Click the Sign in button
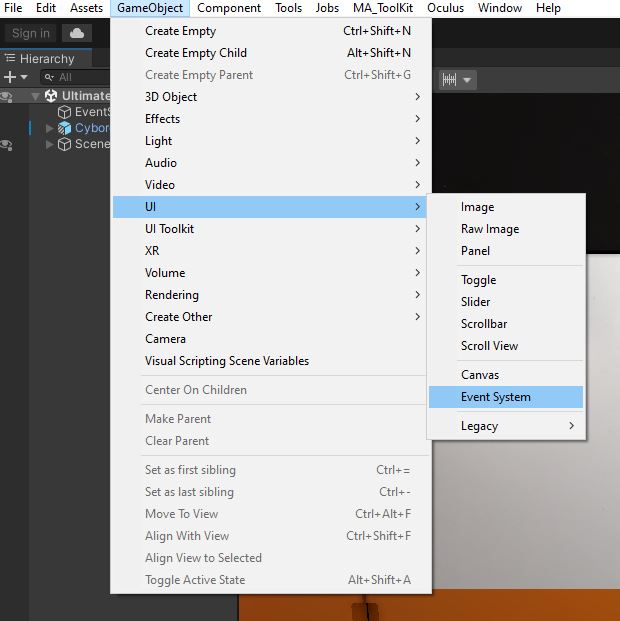Screen dimensions: 620x621 tap(31, 33)
